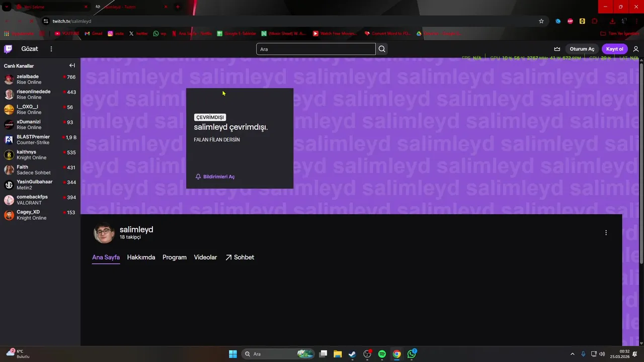The height and width of the screenshot is (362, 644).
Task: Open riseonlinedede live channel
Action: pyautogui.click(x=40, y=95)
